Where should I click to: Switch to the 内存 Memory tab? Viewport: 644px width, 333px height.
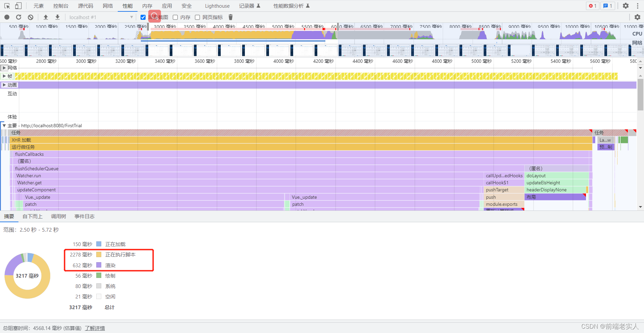point(147,6)
